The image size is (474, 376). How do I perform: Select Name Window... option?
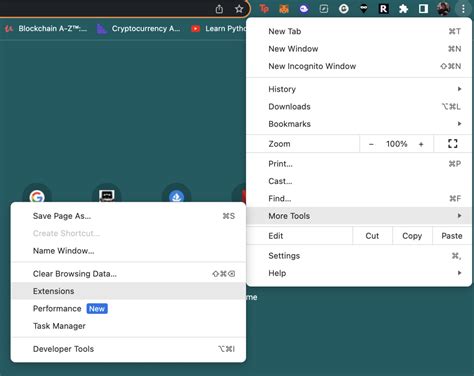tap(129, 251)
